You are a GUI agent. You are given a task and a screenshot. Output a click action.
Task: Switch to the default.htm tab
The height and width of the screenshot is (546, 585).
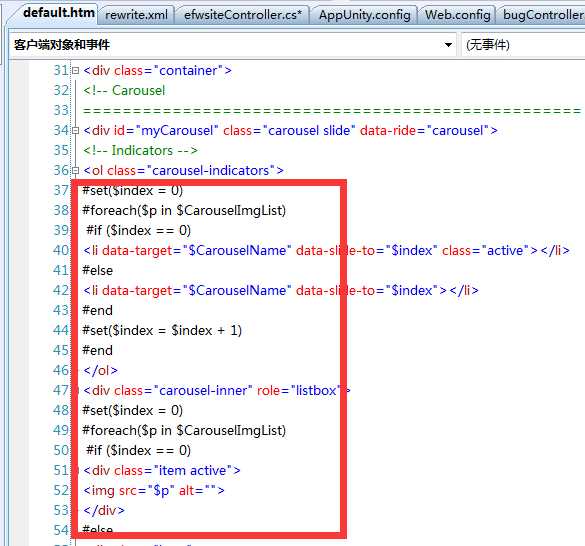click(x=59, y=13)
